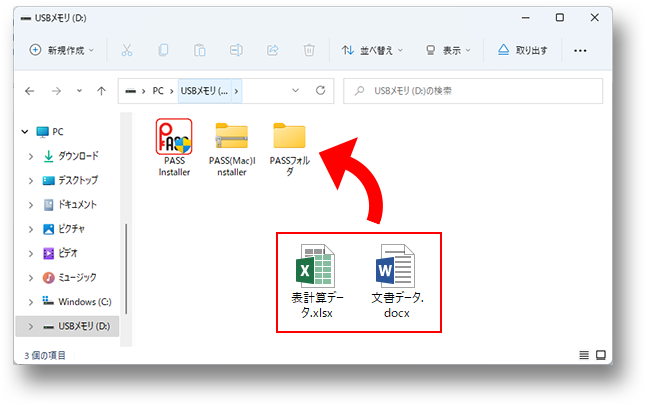Click the Share icon in toolbar

click(x=272, y=50)
